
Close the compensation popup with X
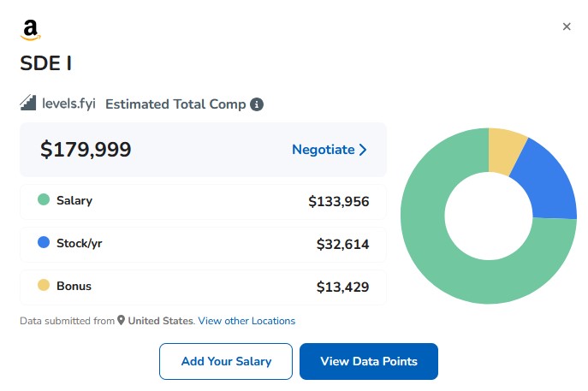click(x=566, y=27)
